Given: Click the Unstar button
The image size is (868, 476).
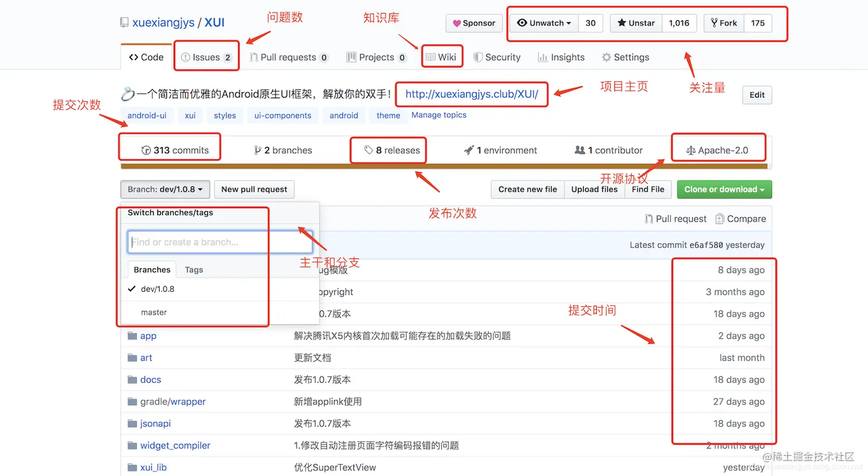Looking at the screenshot, I should pos(636,23).
